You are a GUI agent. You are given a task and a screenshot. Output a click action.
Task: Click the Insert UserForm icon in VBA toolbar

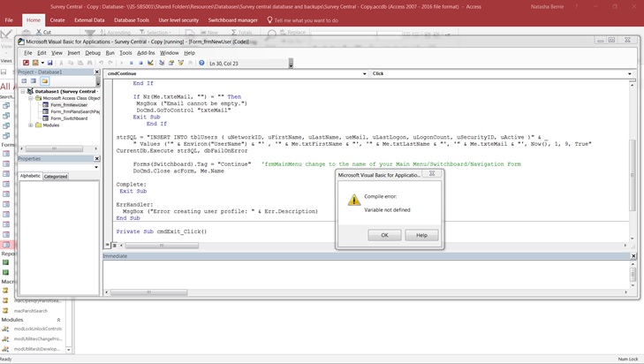coord(35,63)
